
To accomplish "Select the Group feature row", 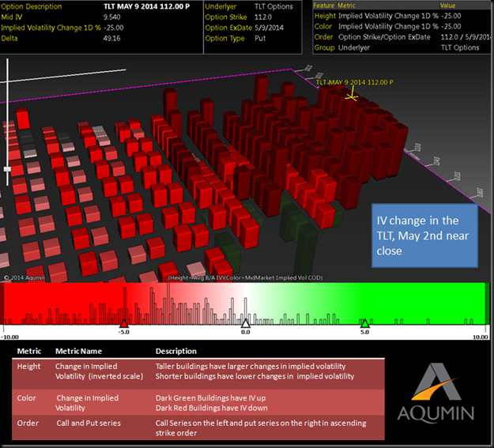I will 402,47.
